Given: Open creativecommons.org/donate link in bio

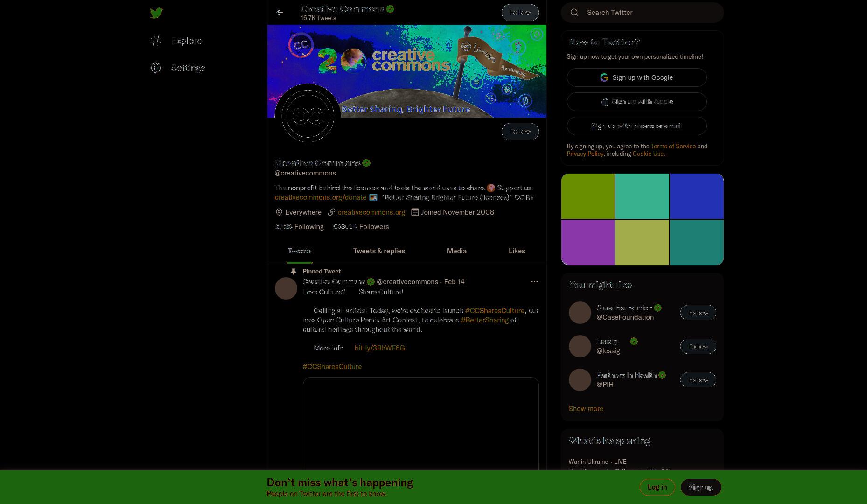Looking at the screenshot, I should [x=321, y=197].
